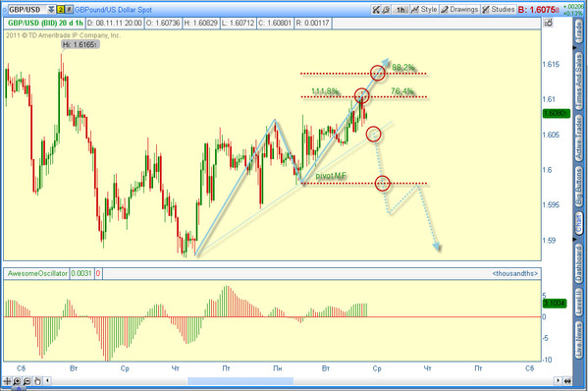
Task: Click the C: 1.60801 close value
Action: [275, 23]
